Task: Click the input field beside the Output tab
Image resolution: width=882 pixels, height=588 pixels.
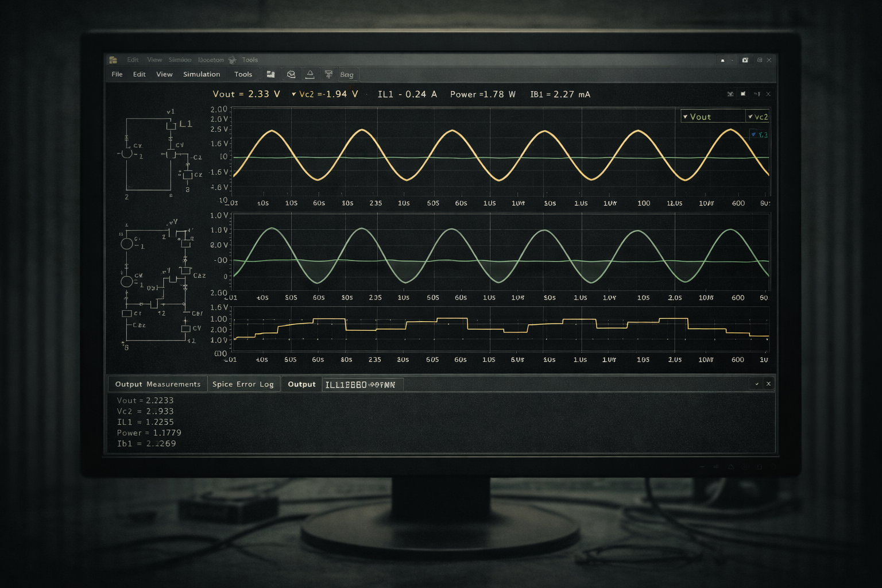Action: coord(362,385)
